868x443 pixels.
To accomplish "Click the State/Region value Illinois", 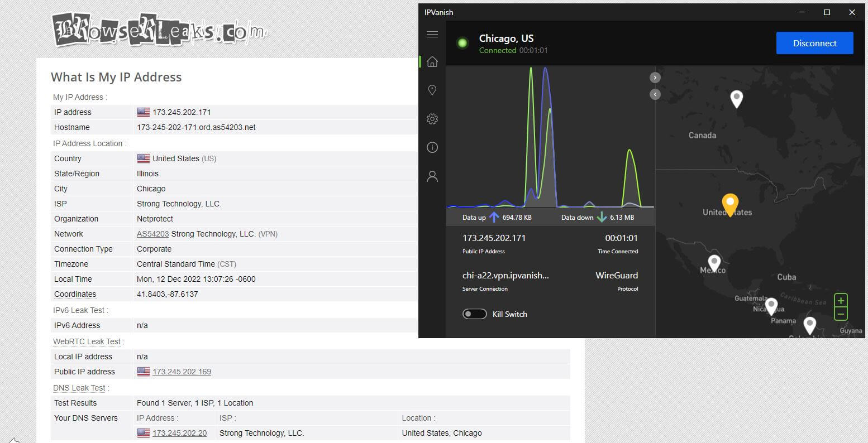I will (x=147, y=174).
